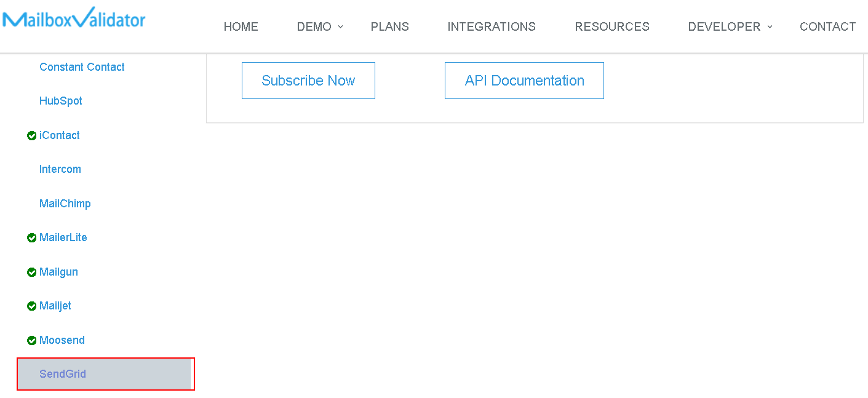Click the green checkmark beside MailerLite
868x398 pixels.
click(32, 238)
